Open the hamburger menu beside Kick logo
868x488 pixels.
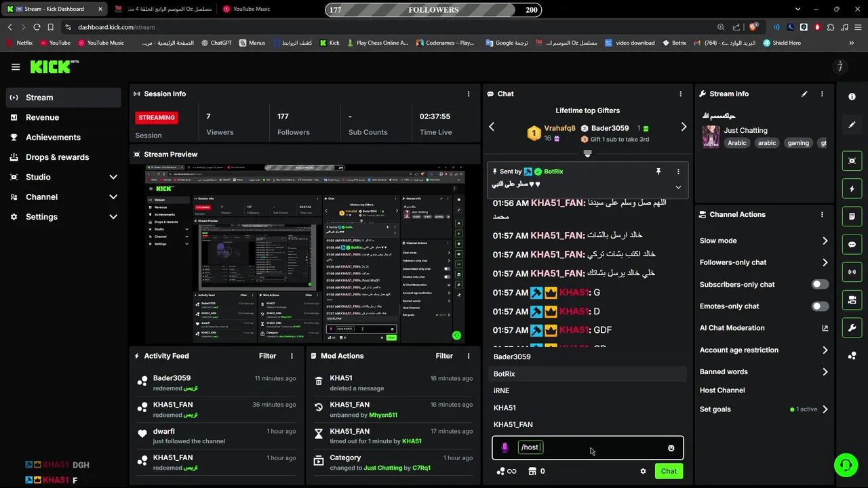16,66
